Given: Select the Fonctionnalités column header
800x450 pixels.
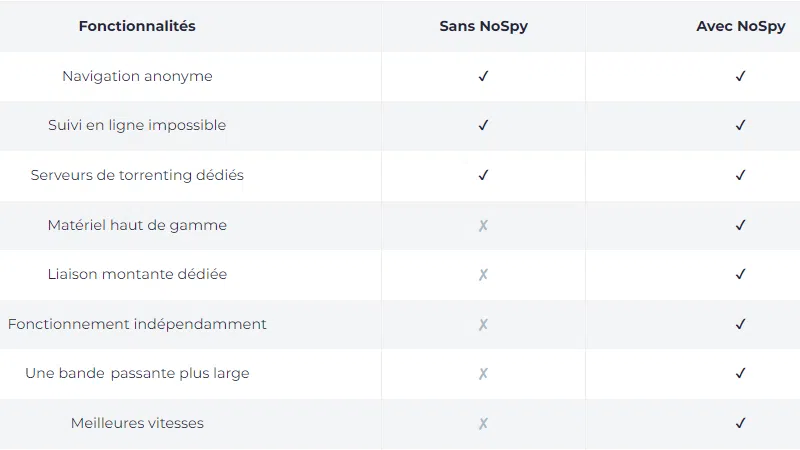Looking at the screenshot, I should click(x=137, y=27).
